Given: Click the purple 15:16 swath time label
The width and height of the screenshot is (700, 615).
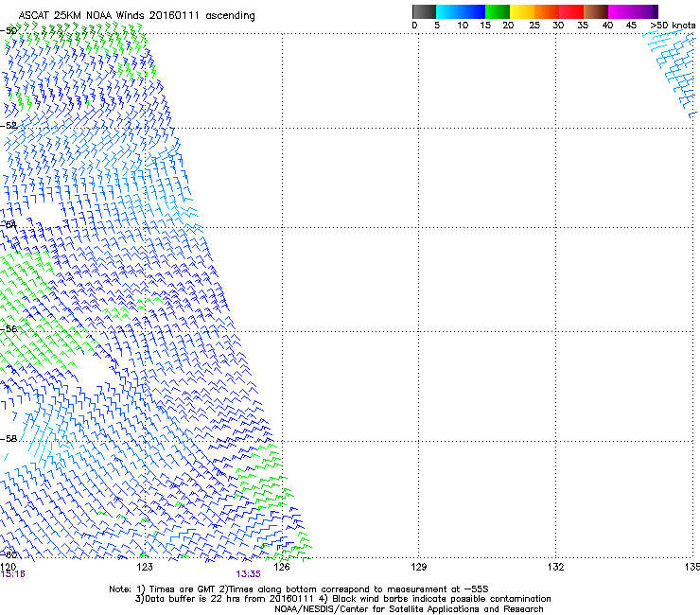Looking at the screenshot, I should click(13, 574).
